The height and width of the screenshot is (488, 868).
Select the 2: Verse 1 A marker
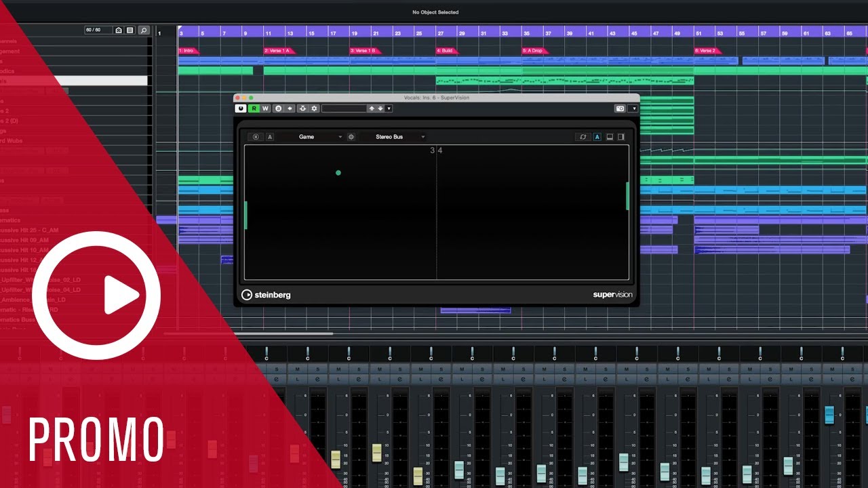tap(279, 51)
